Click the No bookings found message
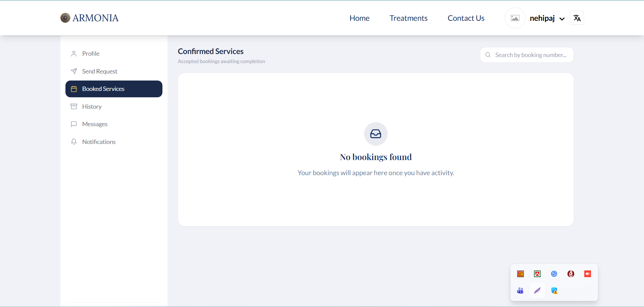 (376, 157)
